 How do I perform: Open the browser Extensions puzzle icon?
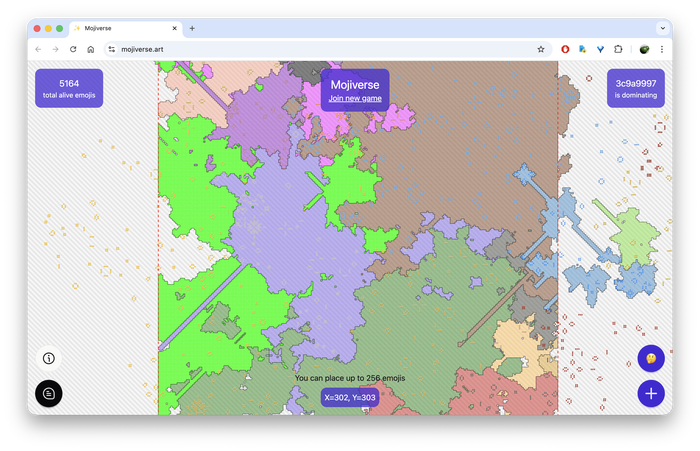(618, 49)
